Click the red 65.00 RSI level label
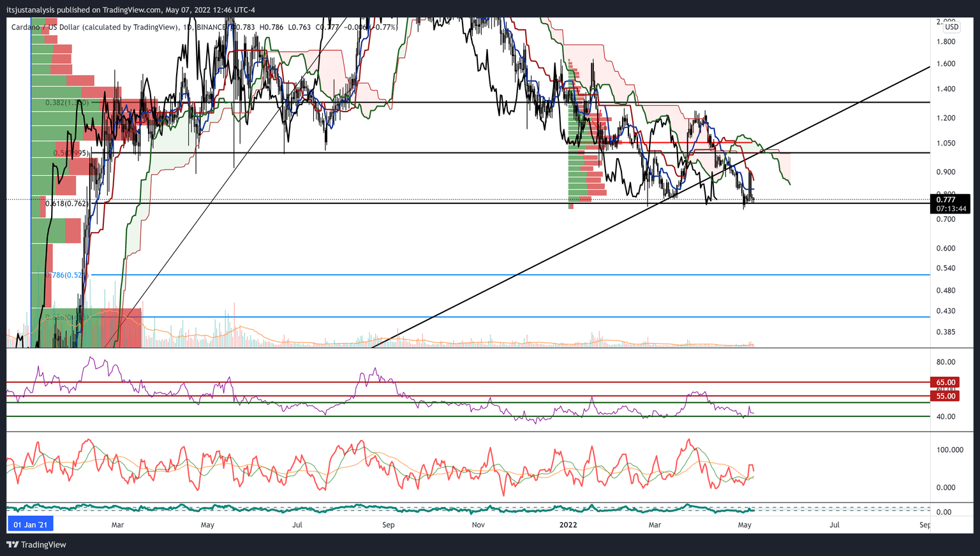Image resolution: width=980 pixels, height=556 pixels. tap(946, 383)
